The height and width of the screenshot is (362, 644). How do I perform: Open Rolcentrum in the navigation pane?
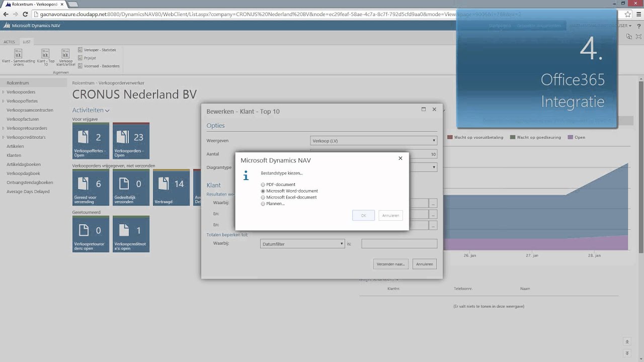[x=18, y=83]
